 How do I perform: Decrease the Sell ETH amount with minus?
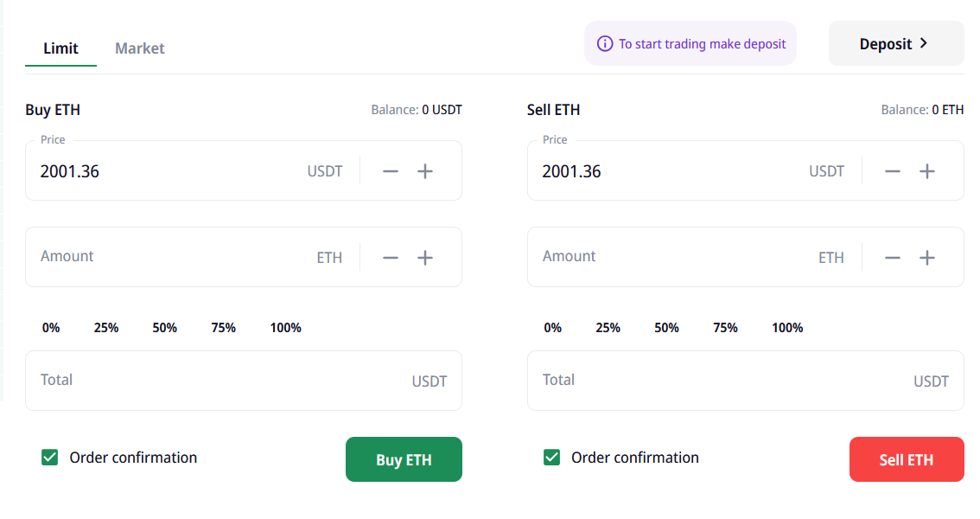pyautogui.click(x=893, y=258)
